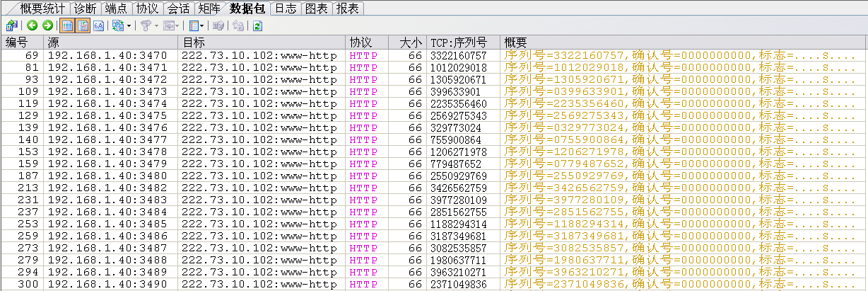Click the greyed lock decode icon
Screen dimensions: 868x291
pyautogui.click(x=238, y=25)
